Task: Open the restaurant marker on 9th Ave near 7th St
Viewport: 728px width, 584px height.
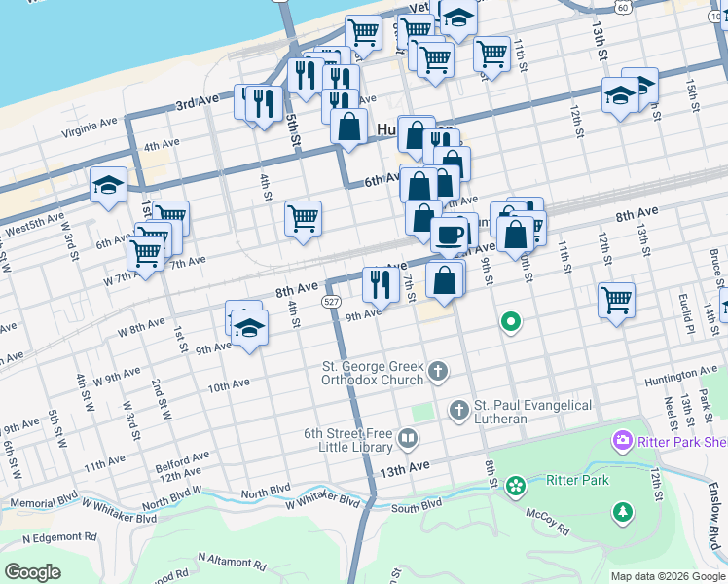Action: coord(381,286)
